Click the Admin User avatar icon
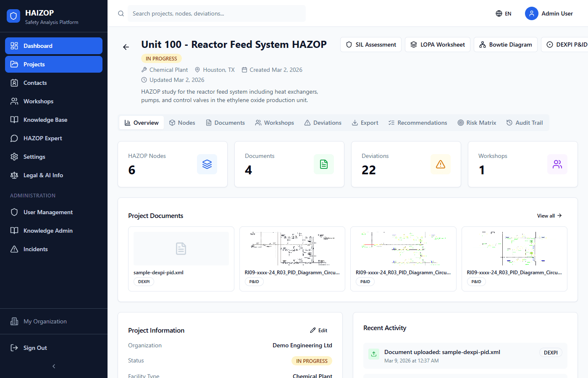Screen dimensions: 588x378 tap(531, 13)
